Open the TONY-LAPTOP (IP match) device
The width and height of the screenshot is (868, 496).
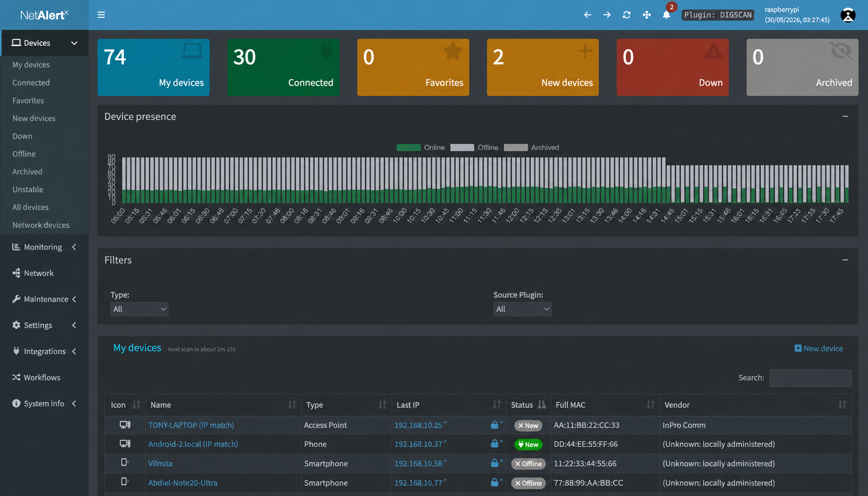point(191,425)
